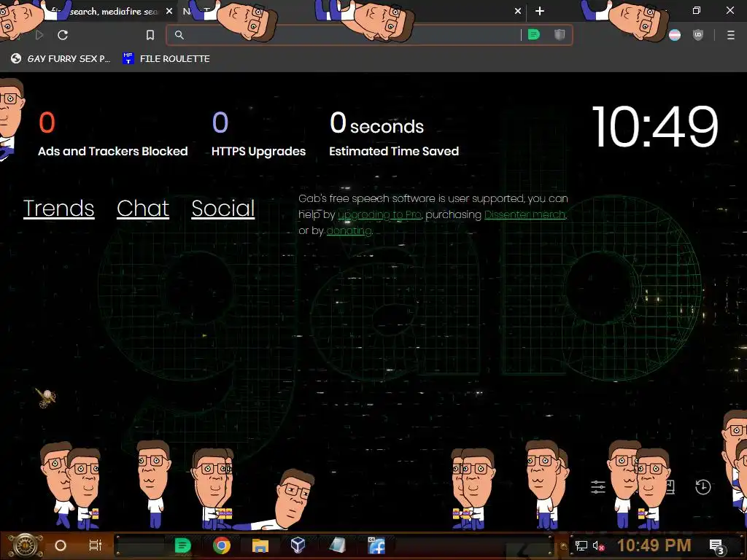Restore down the browser window

[x=697, y=10]
